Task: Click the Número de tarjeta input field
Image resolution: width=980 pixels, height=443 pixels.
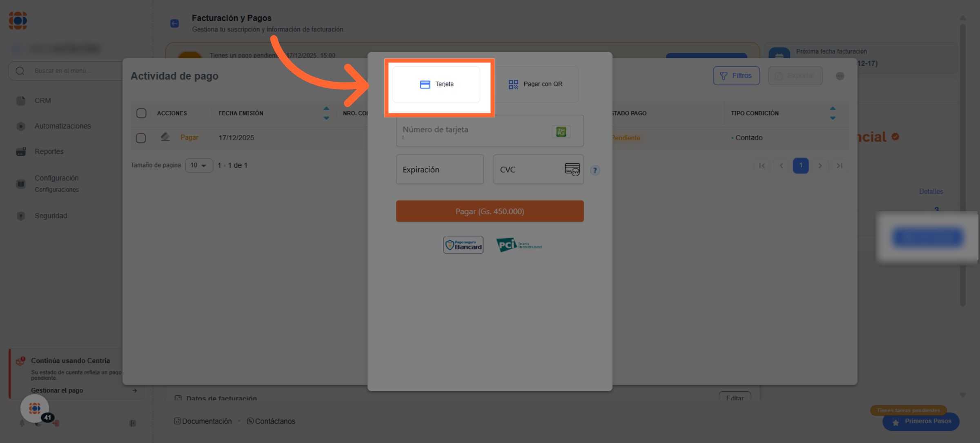Action: (x=474, y=131)
